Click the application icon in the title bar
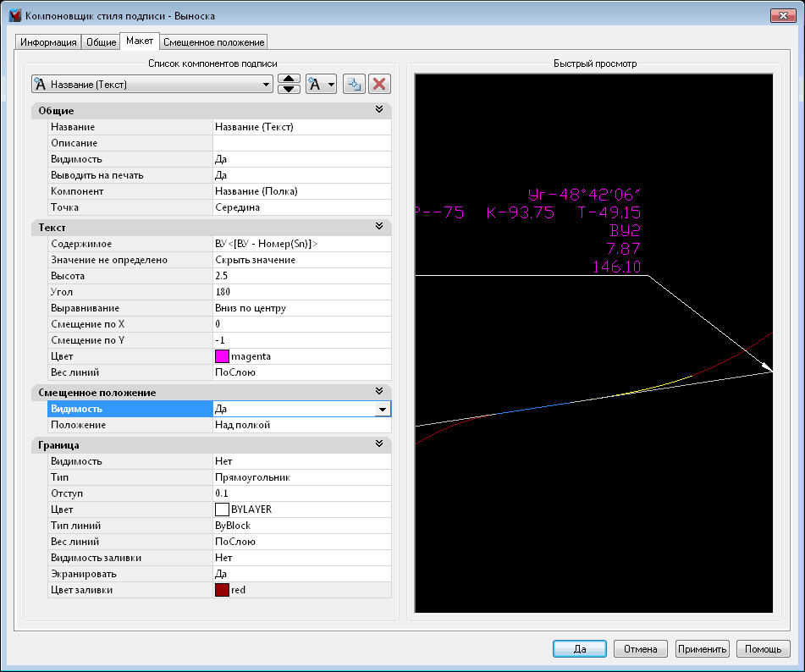 point(14,16)
